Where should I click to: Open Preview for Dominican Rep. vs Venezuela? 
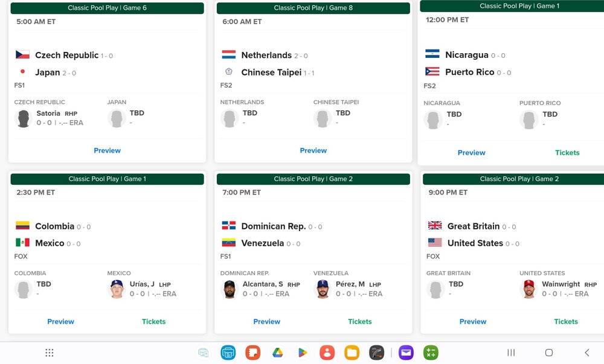point(266,322)
